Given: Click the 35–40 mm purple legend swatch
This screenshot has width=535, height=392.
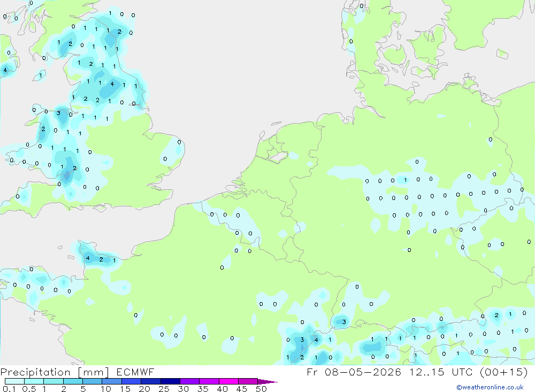Looking at the screenshot, I should pyautogui.click(x=209, y=381).
